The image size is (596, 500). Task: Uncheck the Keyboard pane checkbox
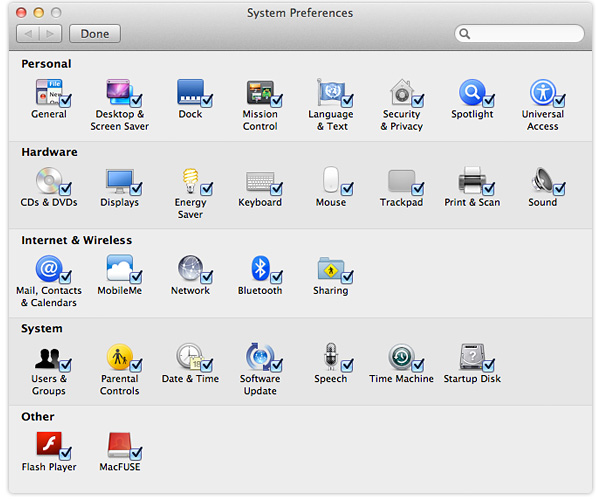click(276, 189)
